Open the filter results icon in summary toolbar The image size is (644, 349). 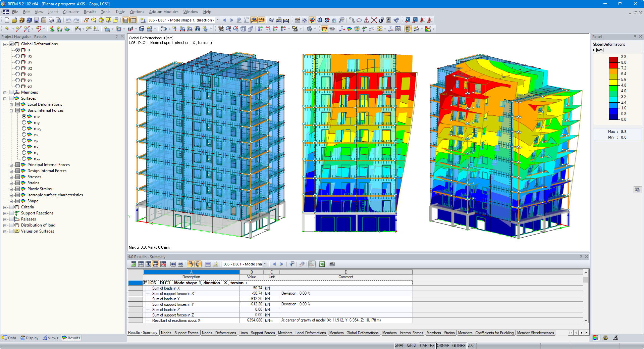291,264
